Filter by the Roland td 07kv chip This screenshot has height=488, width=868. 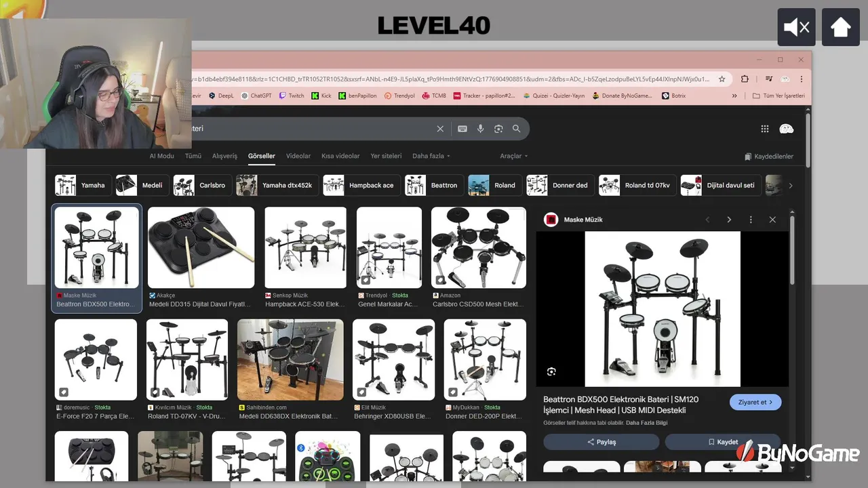[x=637, y=185]
